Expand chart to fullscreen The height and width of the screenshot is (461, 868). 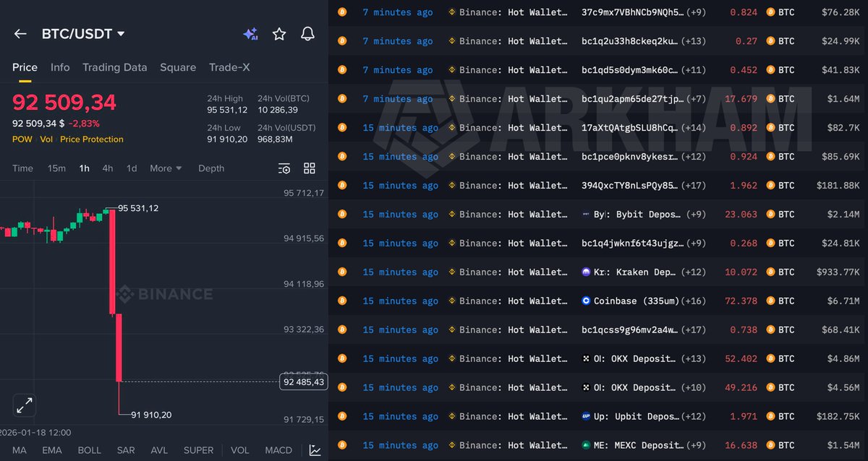[24, 405]
